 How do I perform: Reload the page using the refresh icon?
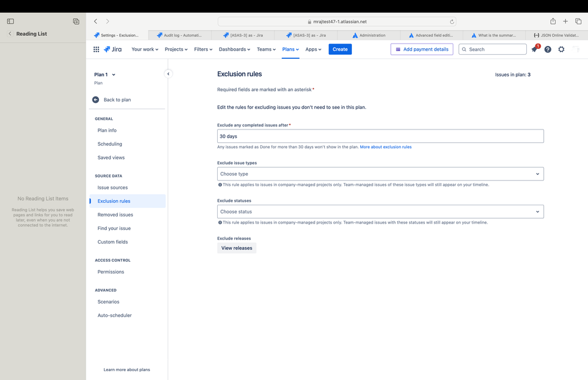453,21
